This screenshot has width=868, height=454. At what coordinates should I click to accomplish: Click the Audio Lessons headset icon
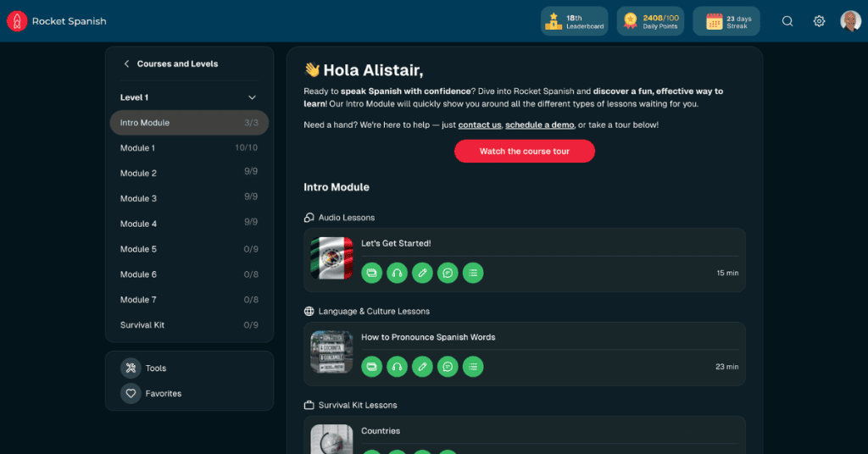coord(309,218)
